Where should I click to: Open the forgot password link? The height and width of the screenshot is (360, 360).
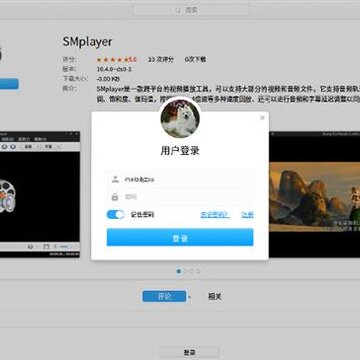coord(215,215)
